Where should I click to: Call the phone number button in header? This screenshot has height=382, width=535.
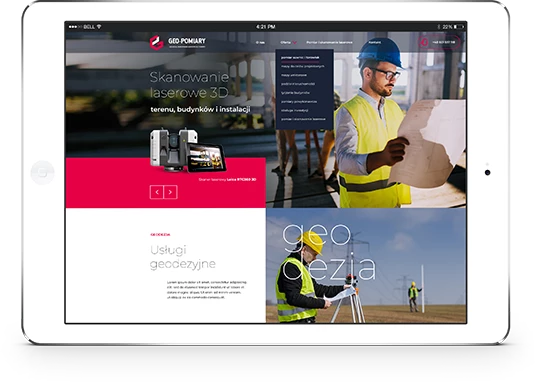click(439, 42)
